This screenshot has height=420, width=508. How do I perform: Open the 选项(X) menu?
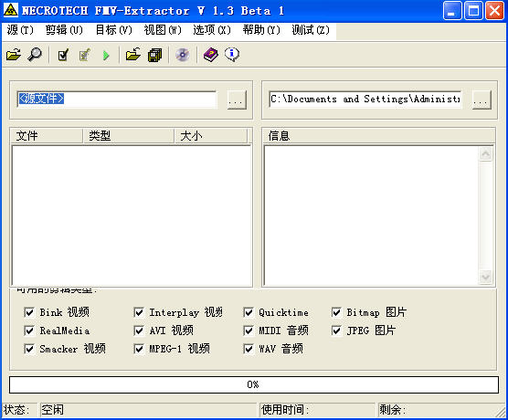click(212, 30)
